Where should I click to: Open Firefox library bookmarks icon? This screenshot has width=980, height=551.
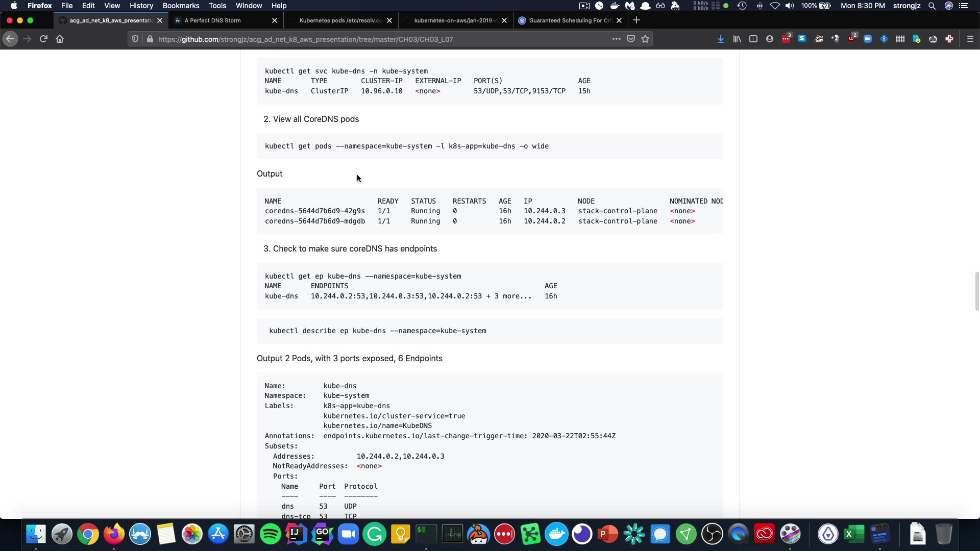pos(737,39)
